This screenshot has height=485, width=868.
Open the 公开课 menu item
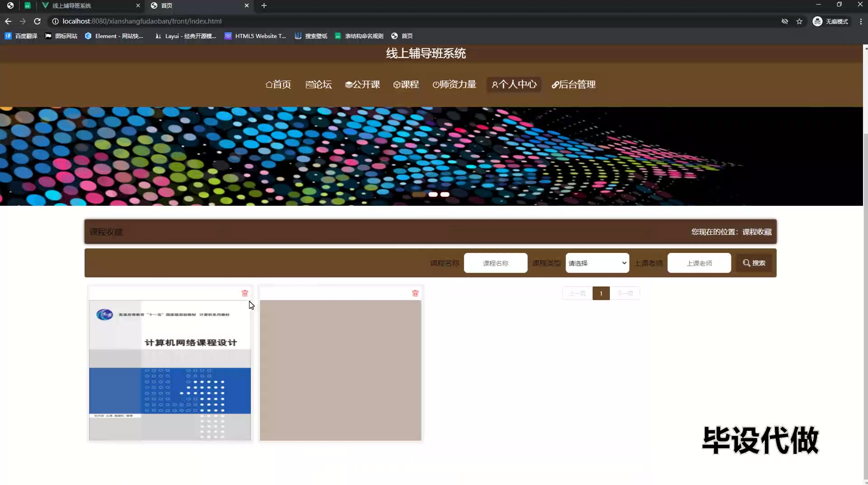click(363, 85)
